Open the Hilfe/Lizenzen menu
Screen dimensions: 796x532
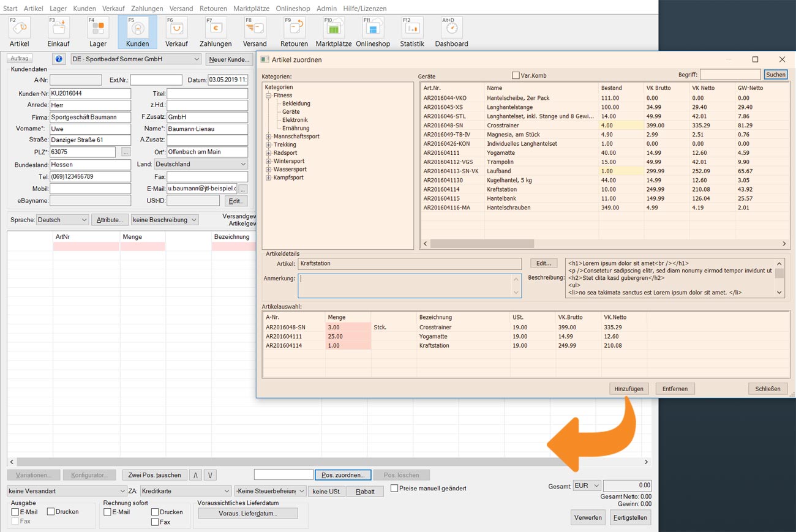(x=364, y=9)
